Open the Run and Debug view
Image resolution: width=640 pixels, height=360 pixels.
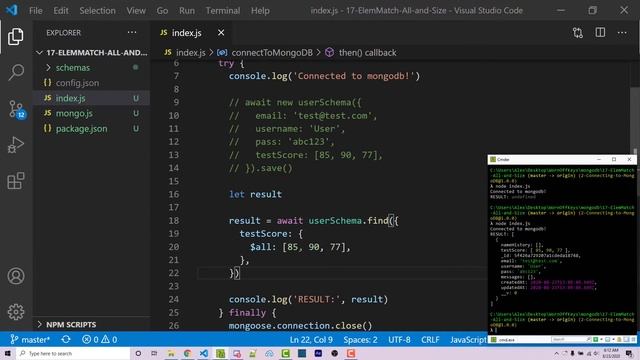pyautogui.click(x=16, y=144)
